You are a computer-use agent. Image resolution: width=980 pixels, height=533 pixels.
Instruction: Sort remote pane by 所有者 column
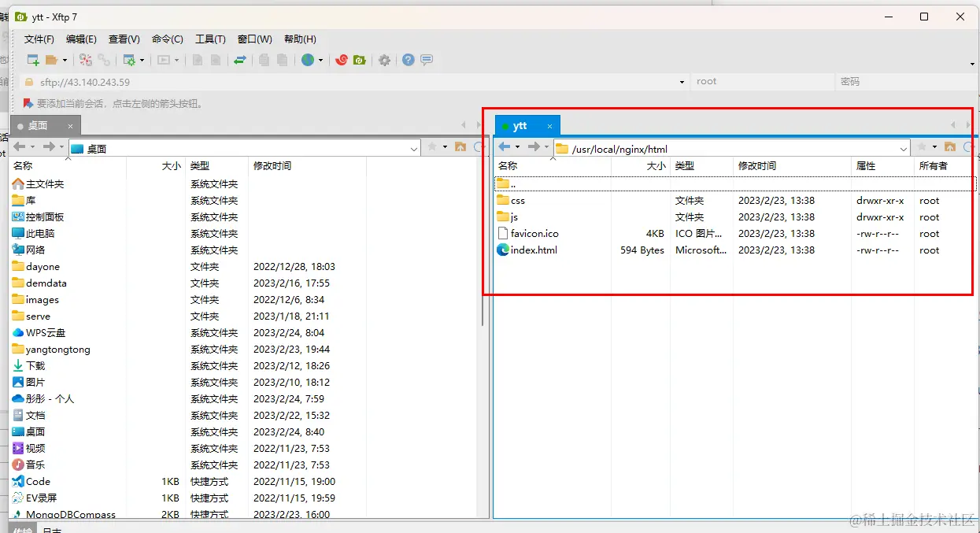coord(945,166)
